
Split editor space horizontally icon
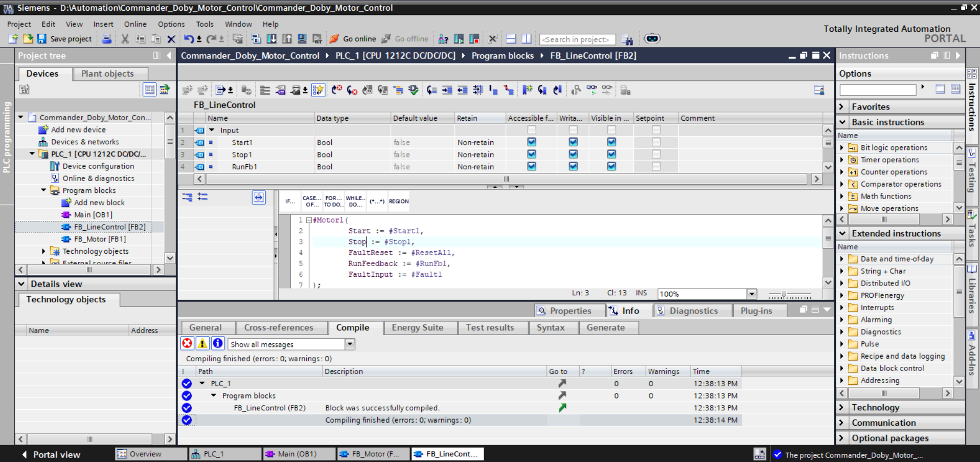pyautogui.click(x=511, y=39)
